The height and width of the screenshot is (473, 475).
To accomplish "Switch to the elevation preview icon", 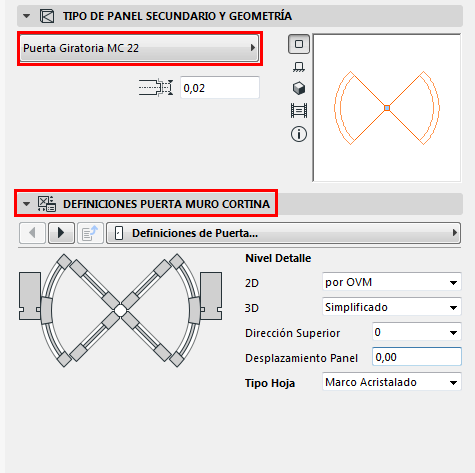I will (299, 67).
